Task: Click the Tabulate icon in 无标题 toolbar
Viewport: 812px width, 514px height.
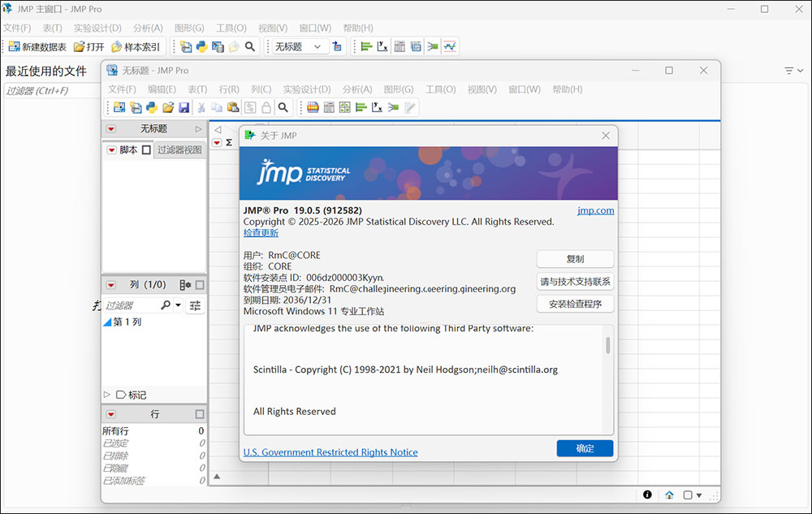Action: point(329,107)
